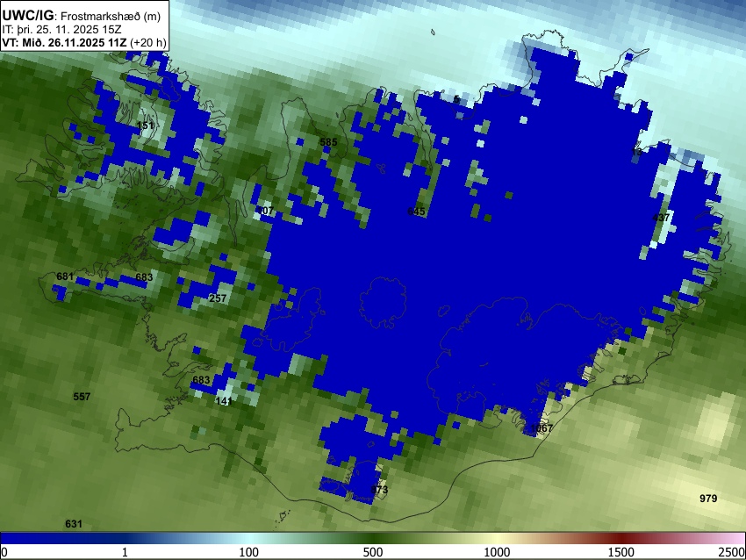The width and height of the screenshot is (746, 560).
Task: Click the 683 value above the 141 label
Action: pyautogui.click(x=201, y=380)
